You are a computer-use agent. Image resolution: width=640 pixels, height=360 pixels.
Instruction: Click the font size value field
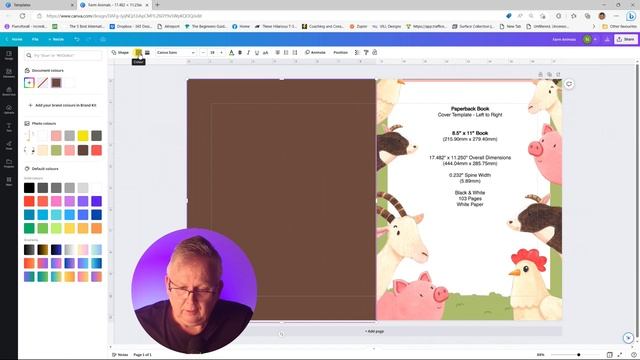(x=213, y=52)
